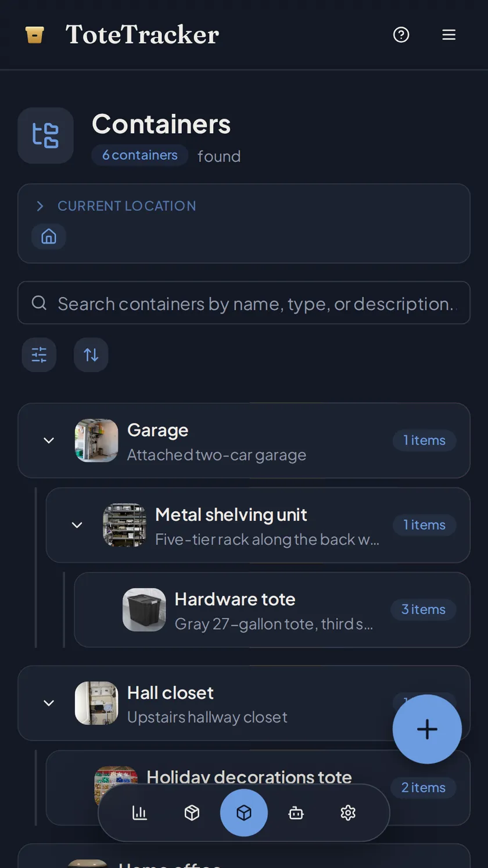Open the filter sliders button
The height and width of the screenshot is (868, 488).
[x=39, y=355]
